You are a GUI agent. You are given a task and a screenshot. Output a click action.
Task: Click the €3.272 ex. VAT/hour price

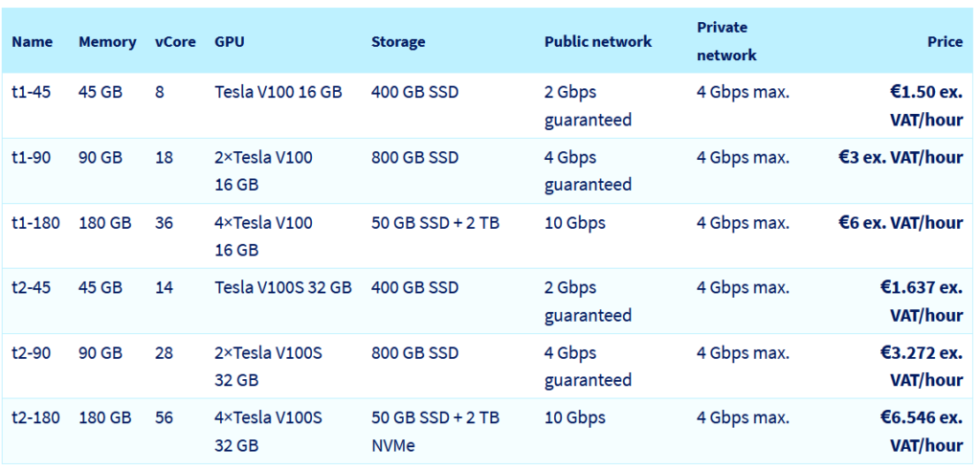tap(922, 366)
